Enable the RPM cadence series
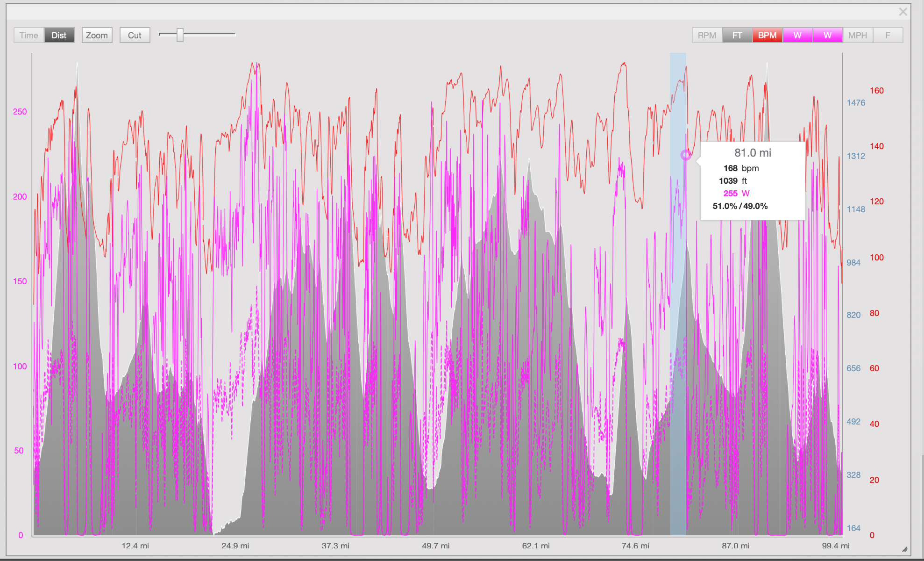924x561 pixels. click(707, 35)
